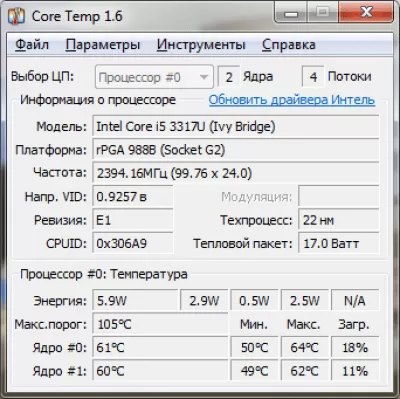
Task: Click the Core Temp 1.6 title text
Action: click(77, 16)
